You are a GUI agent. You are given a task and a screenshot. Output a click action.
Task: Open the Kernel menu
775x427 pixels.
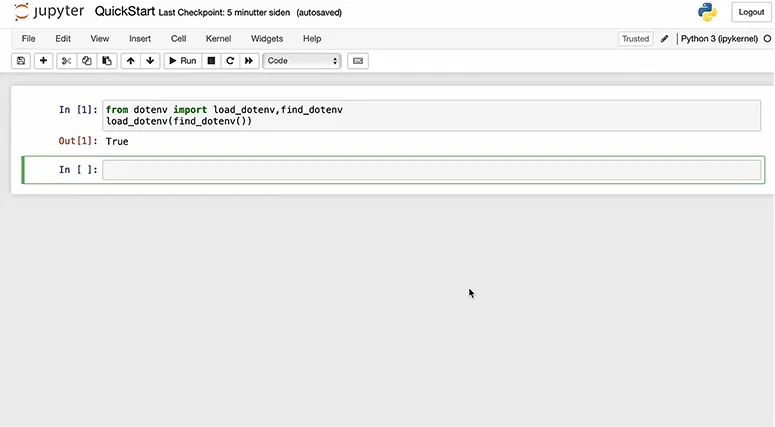[x=218, y=39]
